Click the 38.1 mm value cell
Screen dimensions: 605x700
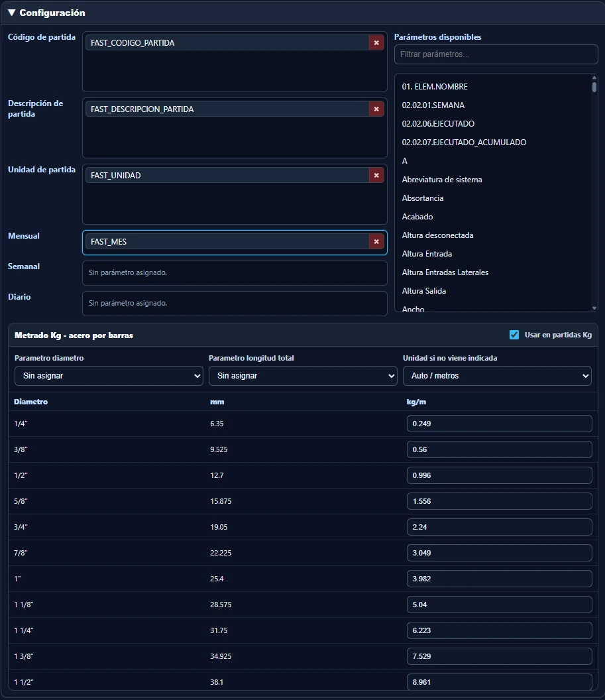[217, 682]
